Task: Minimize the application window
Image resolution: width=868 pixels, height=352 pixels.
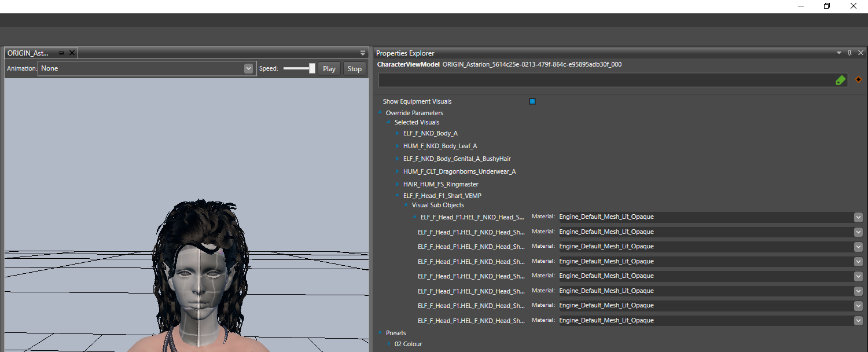Action: [x=801, y=6]
